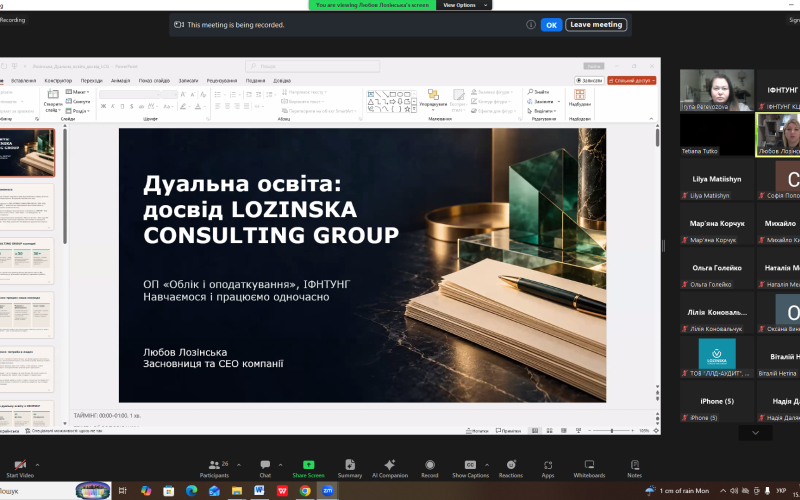Click the recording info icon
The width and height of the screenshot is (800, 500).
[531, 24]
